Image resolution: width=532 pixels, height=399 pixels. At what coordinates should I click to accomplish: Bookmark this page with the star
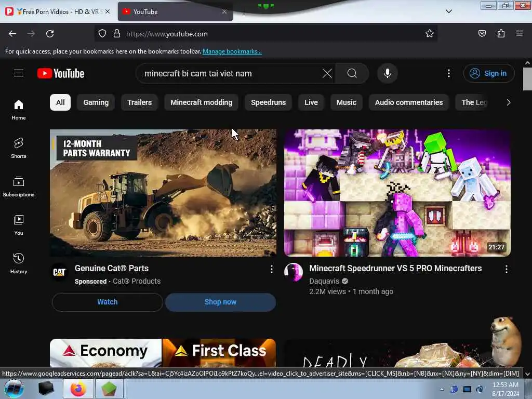[x=430, y=33]
